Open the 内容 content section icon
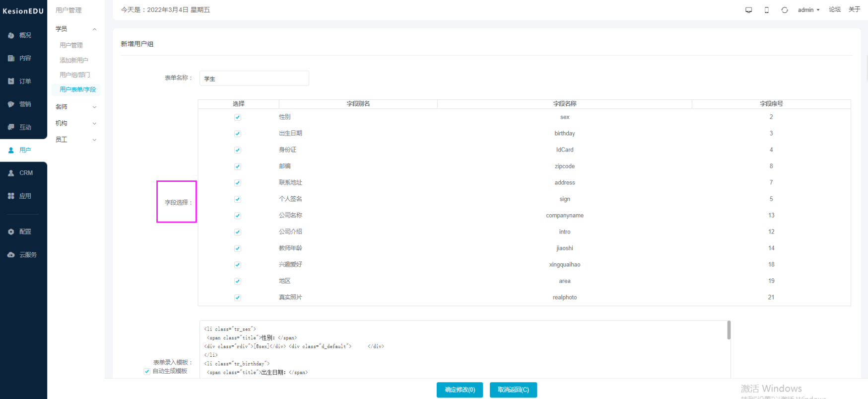Viewport: 868px width, 399px height. pos(11,58)
